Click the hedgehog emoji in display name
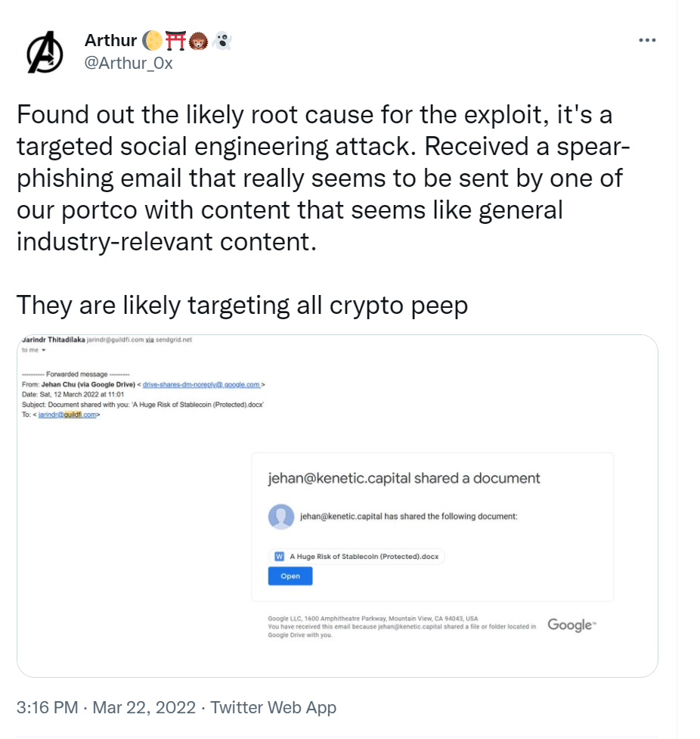Screen dimensions: 700x739 198,41
